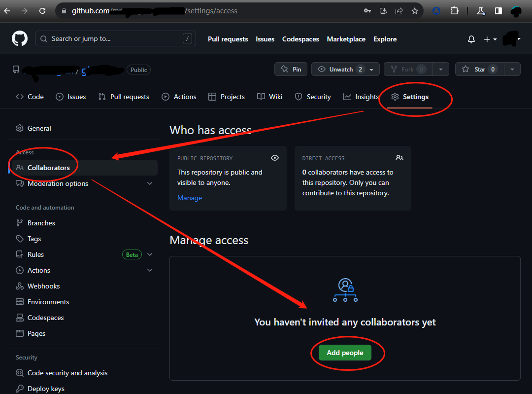
Task: Click the profile avatar in GitHub header
Action: (511, 39)
